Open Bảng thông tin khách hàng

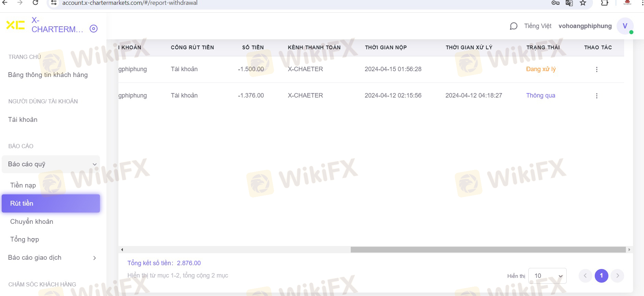tap(48, 75)
